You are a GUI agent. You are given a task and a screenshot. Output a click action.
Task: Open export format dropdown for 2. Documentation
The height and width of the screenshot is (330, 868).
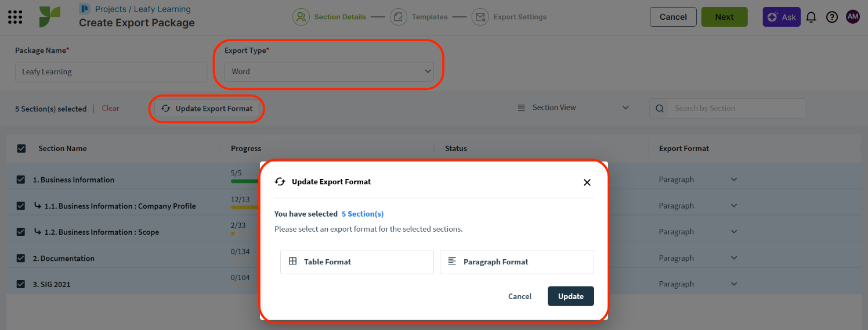point(734,258)
